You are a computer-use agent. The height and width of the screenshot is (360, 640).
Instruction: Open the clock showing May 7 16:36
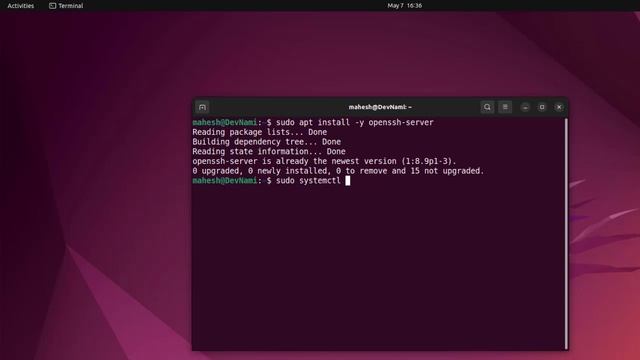(x=404, y=6)
